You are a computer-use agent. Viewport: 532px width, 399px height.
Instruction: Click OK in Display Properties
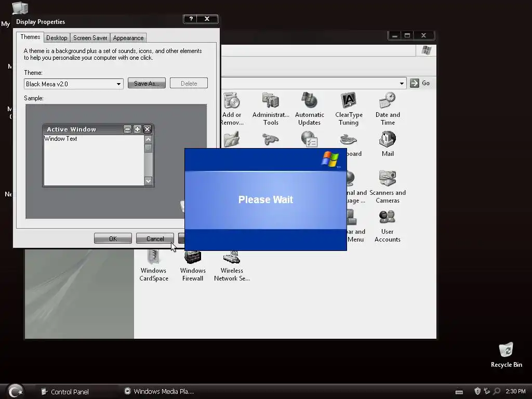point(113,238)
